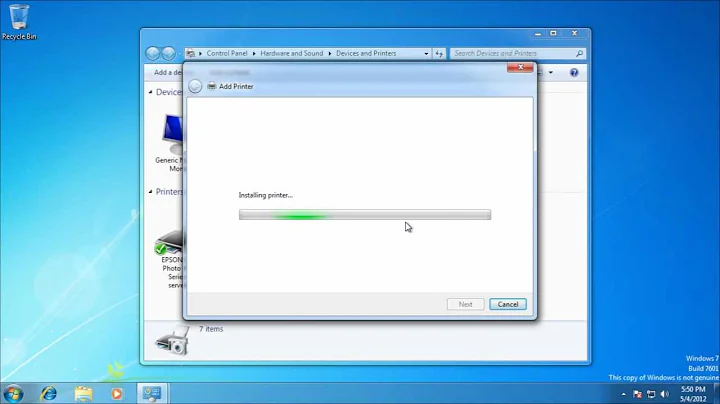This screenshot has width=720, height=404.
Task: Open the Recycle Bin desktop icon
Action: tap(19, 22)
